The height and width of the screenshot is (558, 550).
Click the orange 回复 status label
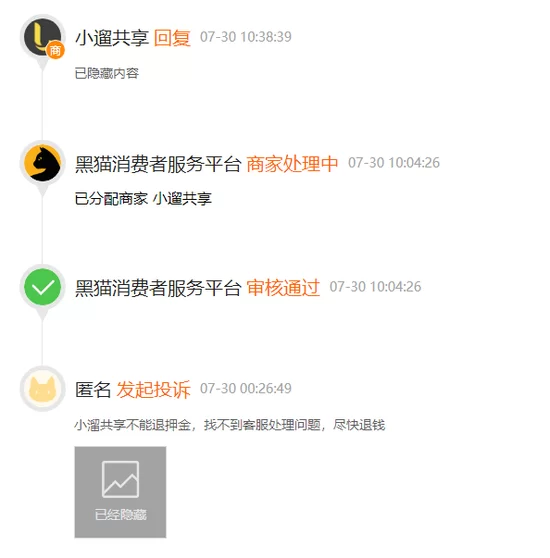click(172, 38)
